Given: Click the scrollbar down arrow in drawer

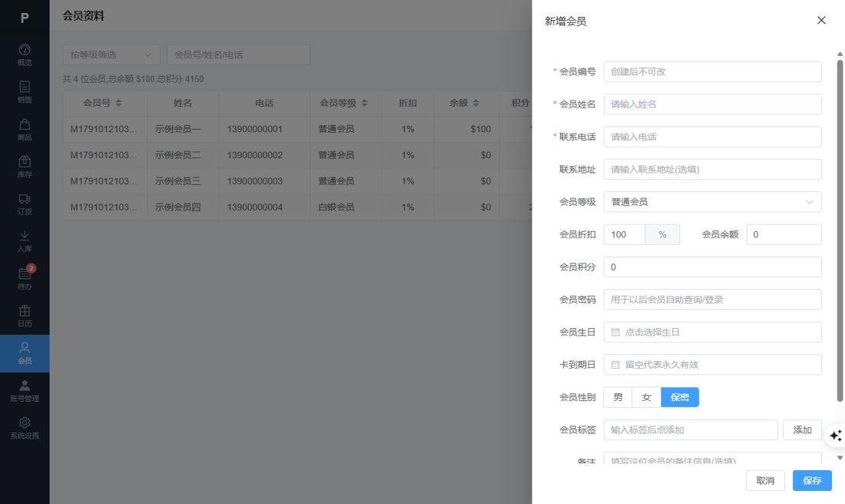Looking at the screenshot, I should click(x=840, y=458).
